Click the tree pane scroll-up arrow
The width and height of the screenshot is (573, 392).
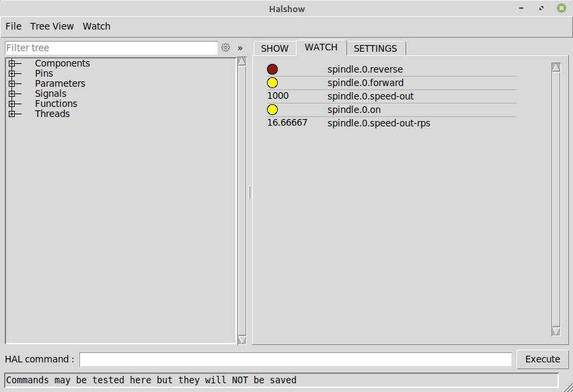click(242, 61)
